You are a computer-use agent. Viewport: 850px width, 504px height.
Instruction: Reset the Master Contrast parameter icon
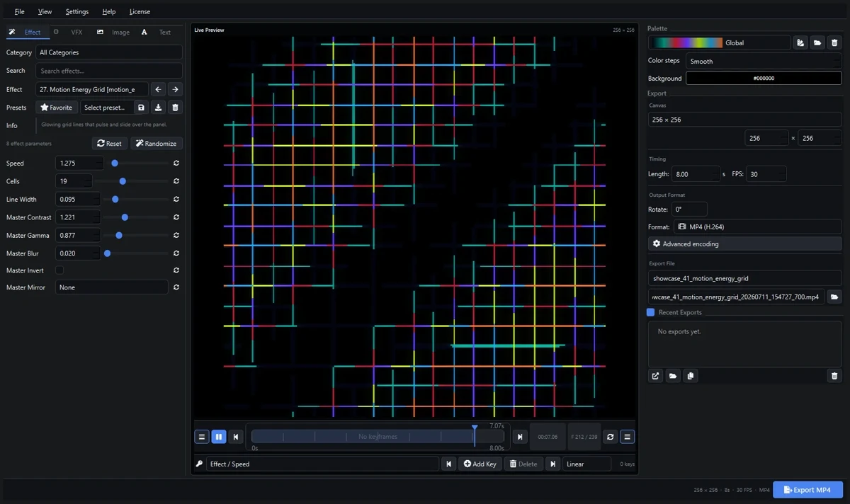[x=176, y=217]
